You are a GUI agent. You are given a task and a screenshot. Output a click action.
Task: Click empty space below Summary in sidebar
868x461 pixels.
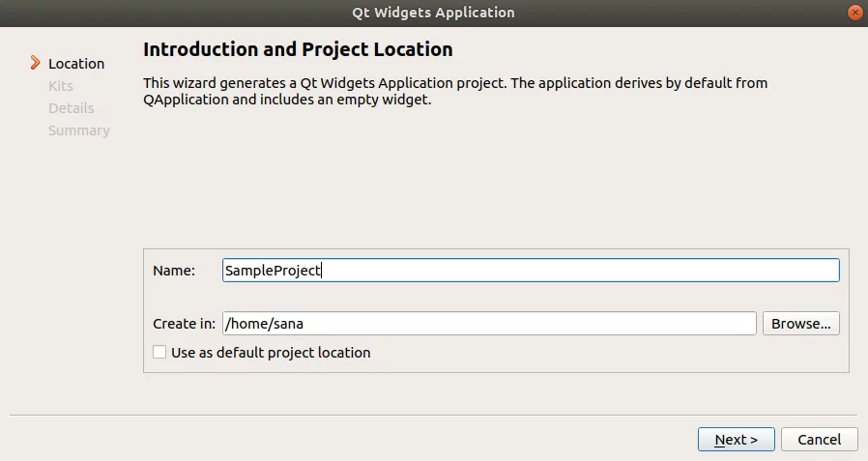click(72, 249)
